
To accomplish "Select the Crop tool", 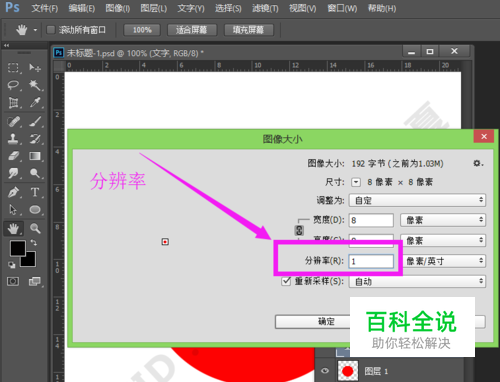I will 13,102.
